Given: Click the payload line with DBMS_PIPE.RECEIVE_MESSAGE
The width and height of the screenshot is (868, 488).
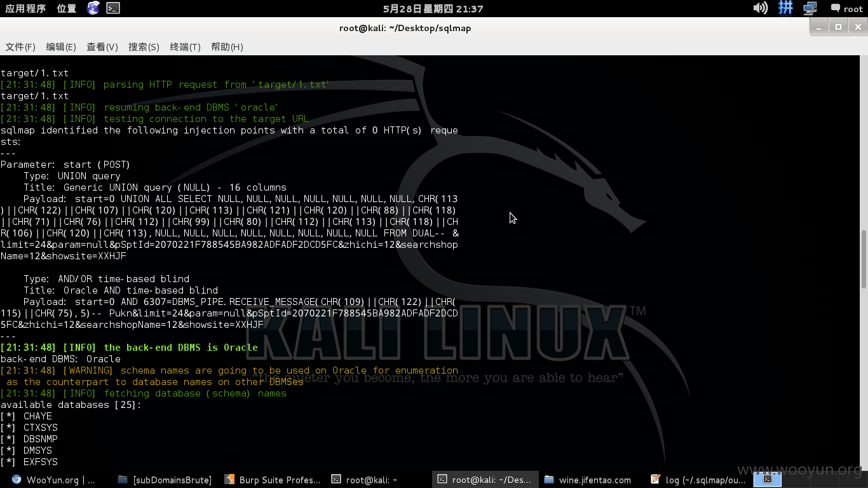Looking at the screenshot, I should [x=240, y=302].
